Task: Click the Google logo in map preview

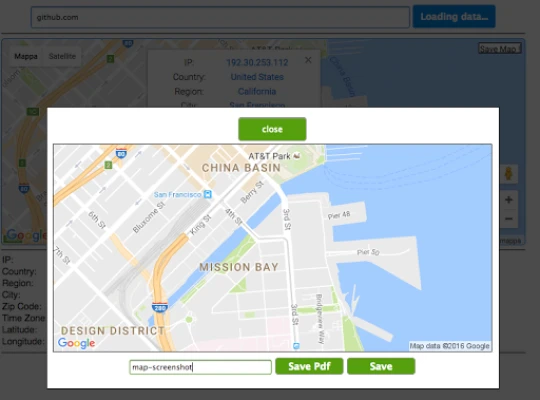Action: coord(76,343)
